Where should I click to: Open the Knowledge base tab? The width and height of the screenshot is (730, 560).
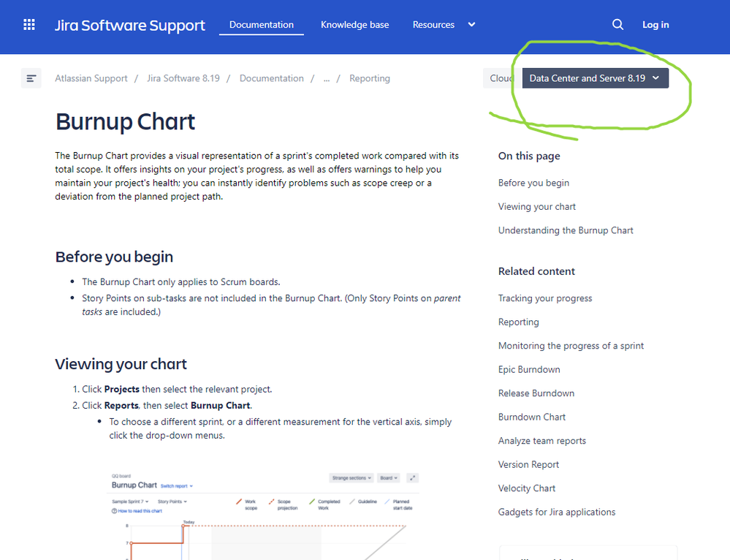(354, 25)
